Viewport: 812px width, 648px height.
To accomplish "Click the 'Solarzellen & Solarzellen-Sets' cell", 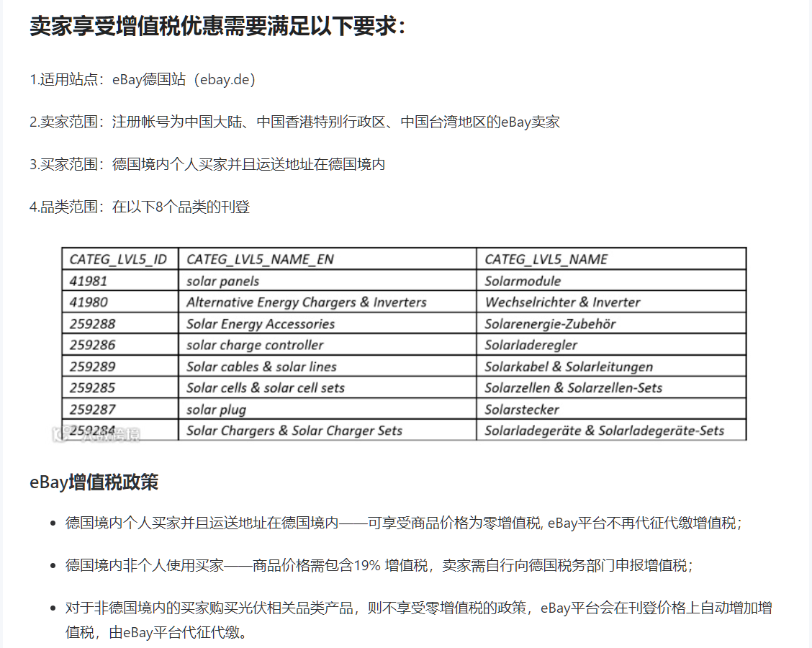I will click(611, 387).
